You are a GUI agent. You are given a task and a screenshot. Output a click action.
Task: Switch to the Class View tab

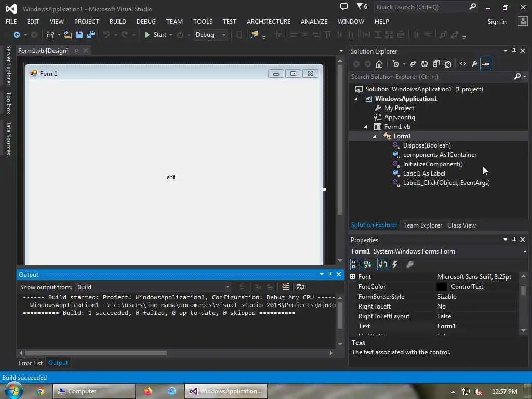click(x=461, y=225)
